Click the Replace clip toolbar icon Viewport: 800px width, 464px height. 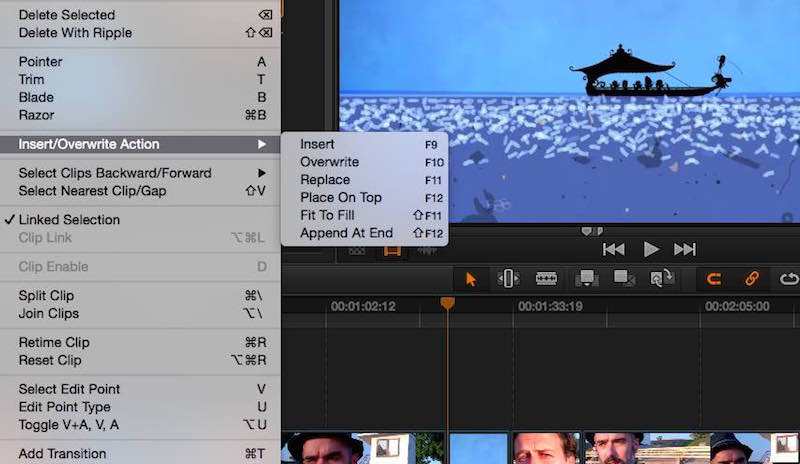tap(662, 279)
